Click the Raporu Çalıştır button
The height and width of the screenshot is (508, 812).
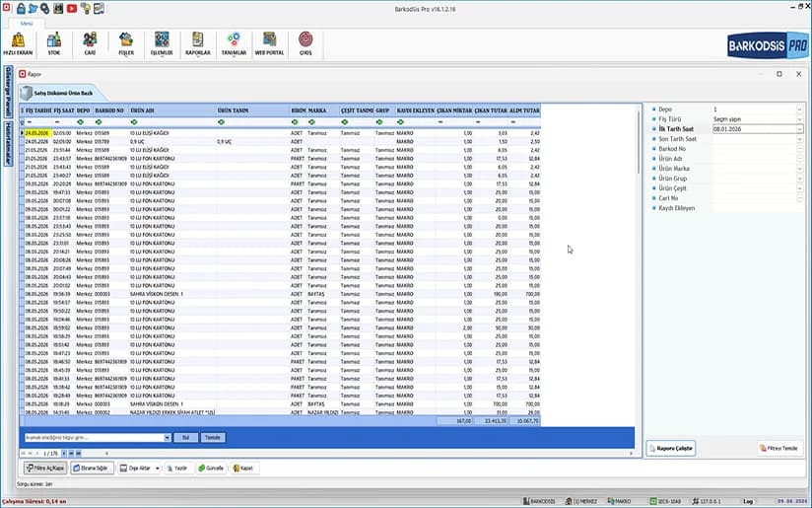coord(671,449)
